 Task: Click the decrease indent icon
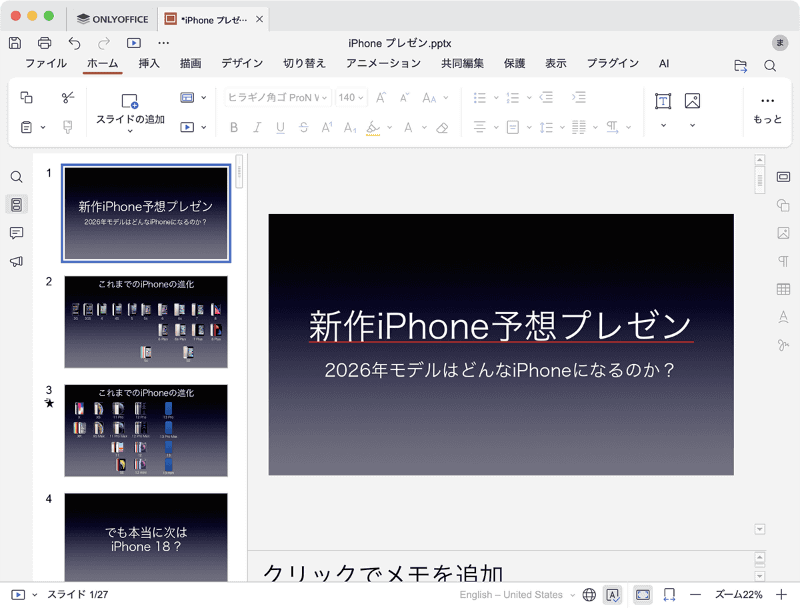click(x=546, y=97)
